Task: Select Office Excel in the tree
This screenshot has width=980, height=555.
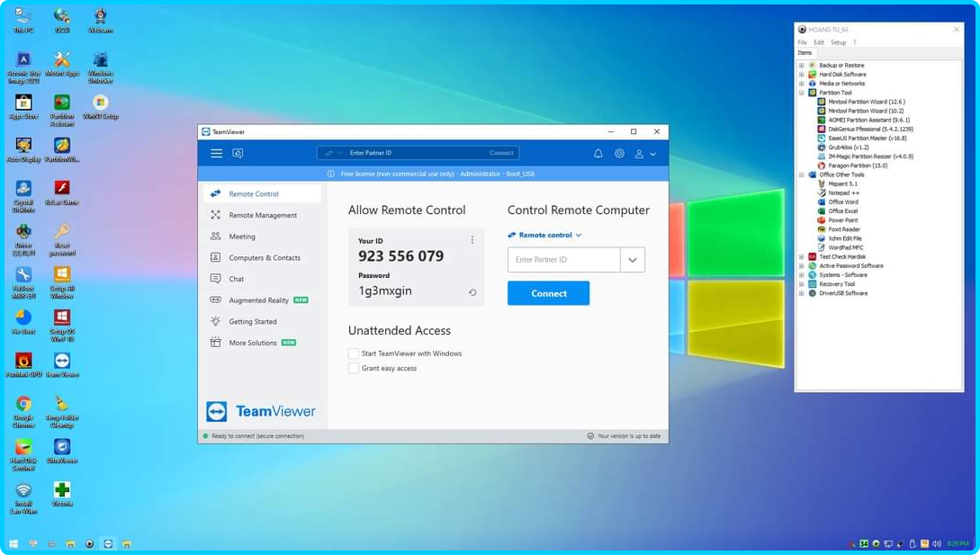Action: tap(844, 211)
